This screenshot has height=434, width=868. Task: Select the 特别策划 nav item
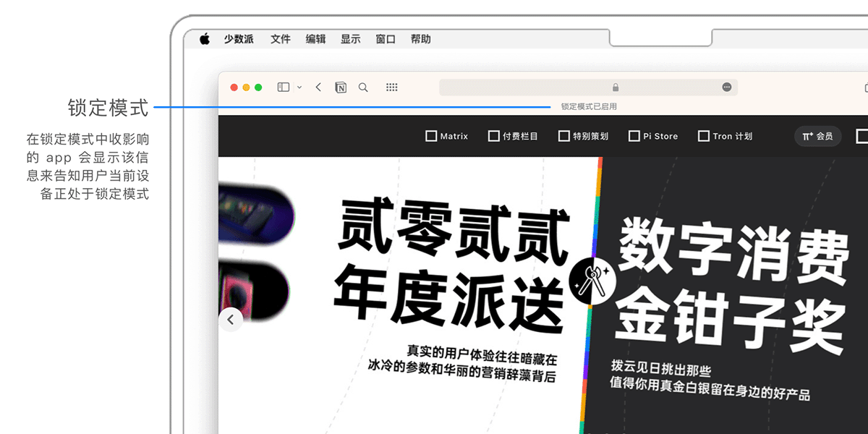coord(583,136)
